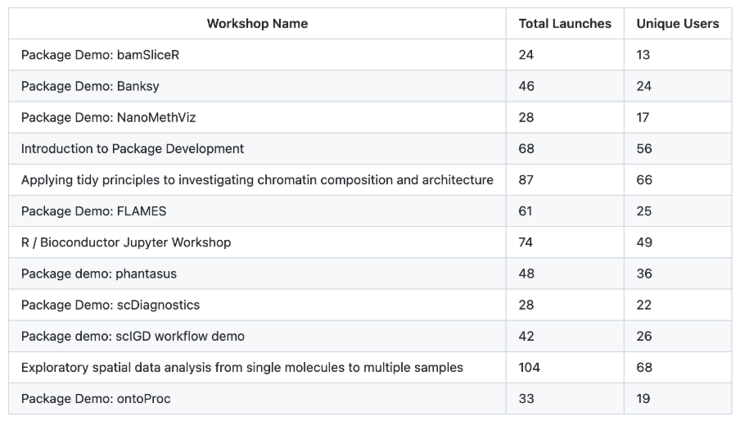Image resolution: width=740 pixels, height=421 pixels.
Task: Select Introduction to Package Development row name
Action: point(132,149)
